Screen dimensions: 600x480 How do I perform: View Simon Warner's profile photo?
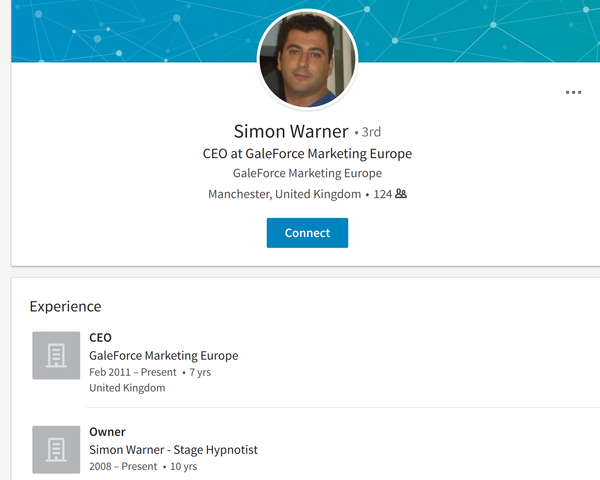pyautogui.click(x=308, y=59)
